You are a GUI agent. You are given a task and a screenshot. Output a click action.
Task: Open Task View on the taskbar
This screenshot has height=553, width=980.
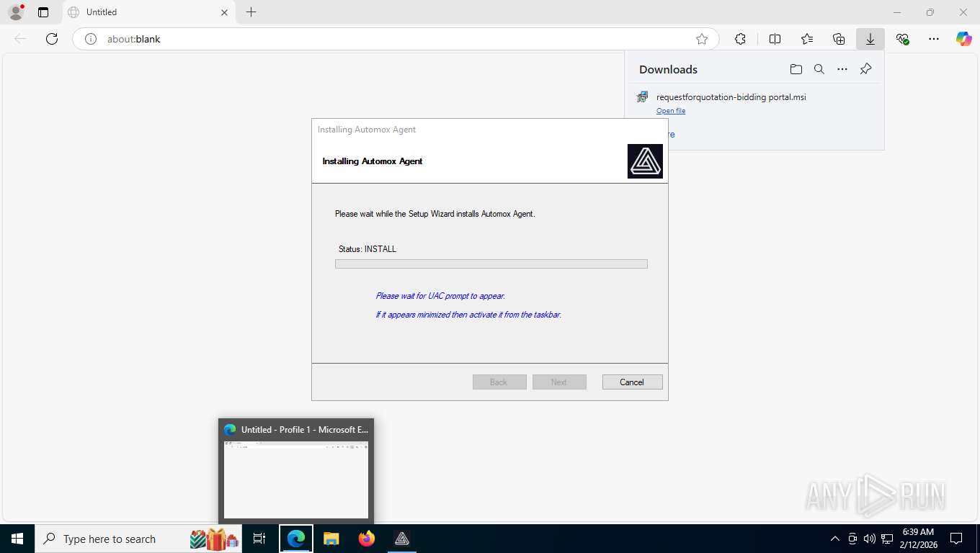pos(259,539)
